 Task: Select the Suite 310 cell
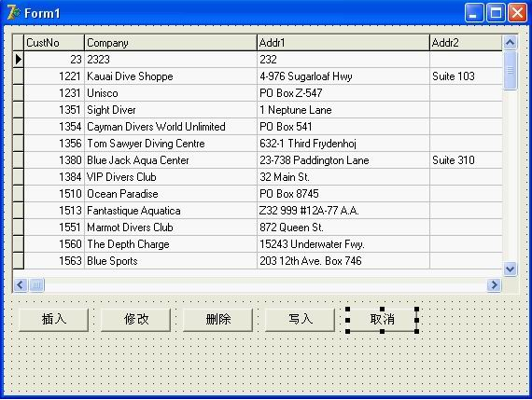[x=466, y=160]
